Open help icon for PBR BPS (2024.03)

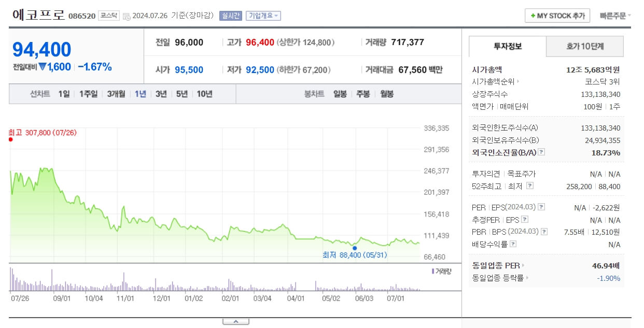(x=544, y=232)
